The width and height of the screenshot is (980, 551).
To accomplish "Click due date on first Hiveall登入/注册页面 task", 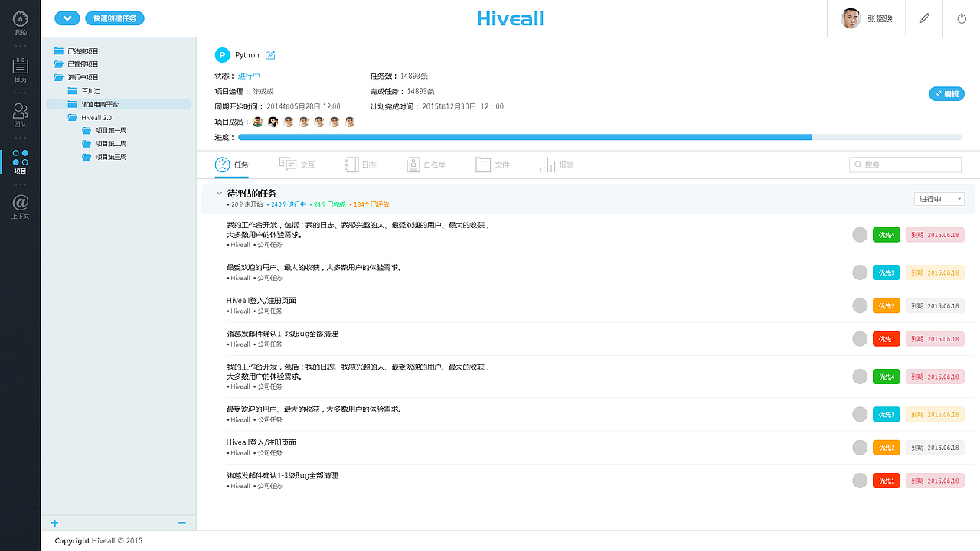I will click(x=935, y=305).
